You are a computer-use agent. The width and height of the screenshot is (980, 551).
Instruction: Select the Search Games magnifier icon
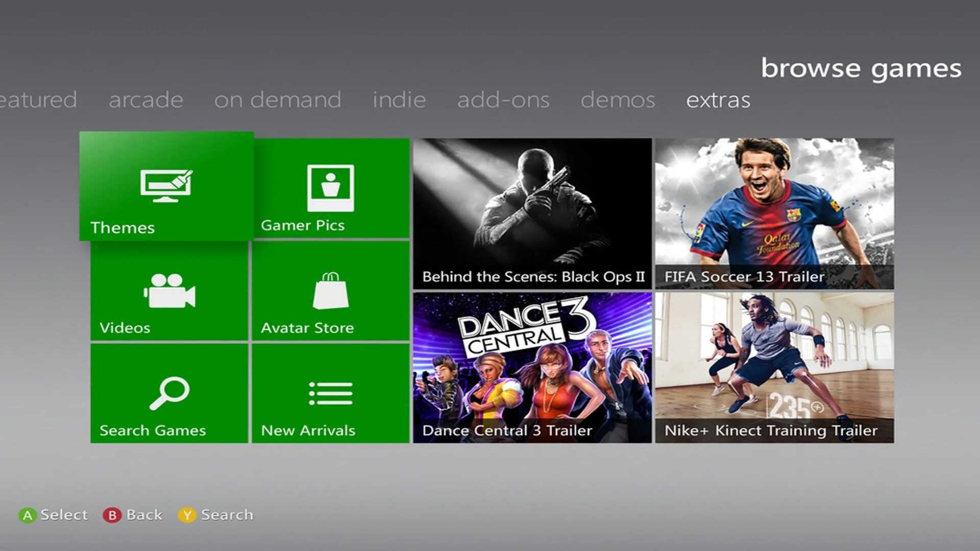170,393
